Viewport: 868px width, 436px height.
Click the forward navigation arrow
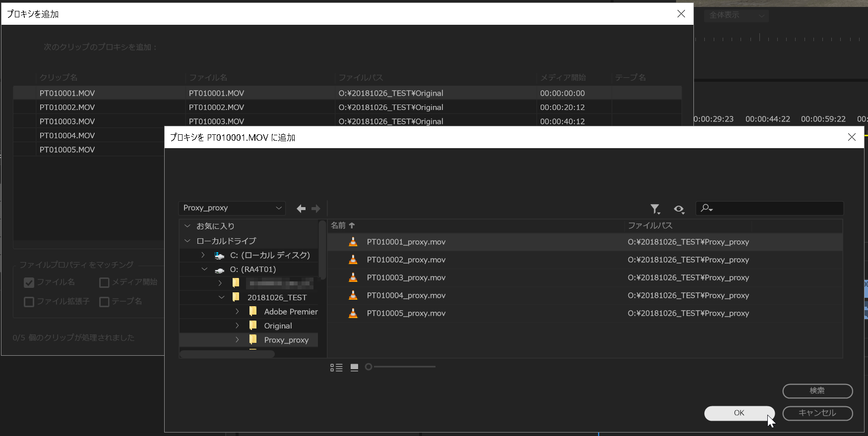pos(316,209)
